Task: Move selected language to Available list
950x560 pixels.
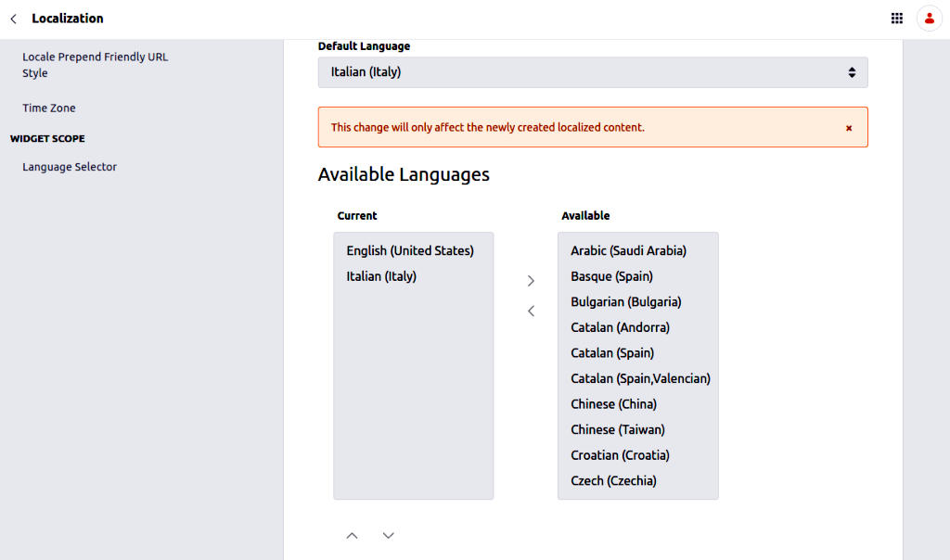Action: pyautogui.click(x=531, y=281)
